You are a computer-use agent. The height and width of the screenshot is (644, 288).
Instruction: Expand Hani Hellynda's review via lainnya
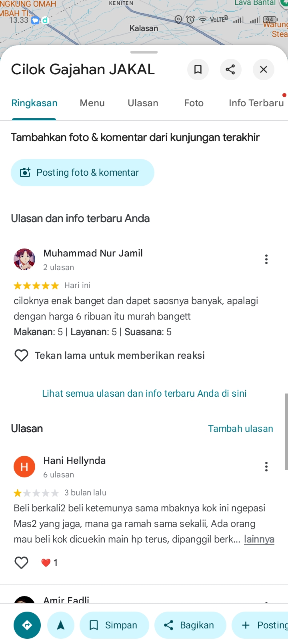pos(259,539)
